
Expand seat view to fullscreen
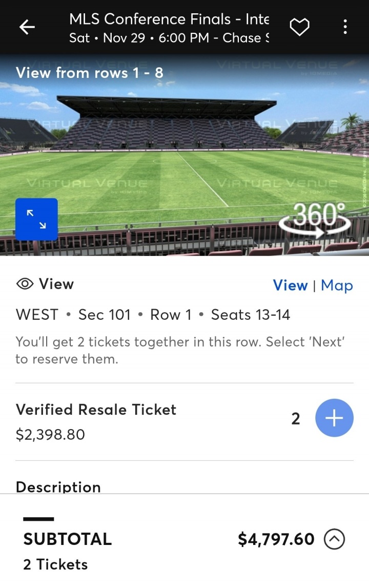tap(36, 219)
